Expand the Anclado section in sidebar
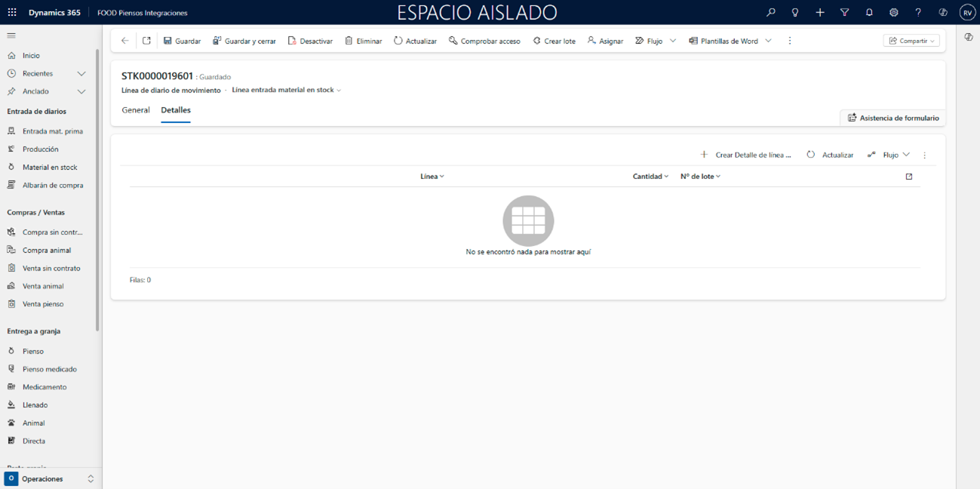The height and width of the screenshot is (489, 980). pos(81,91)
